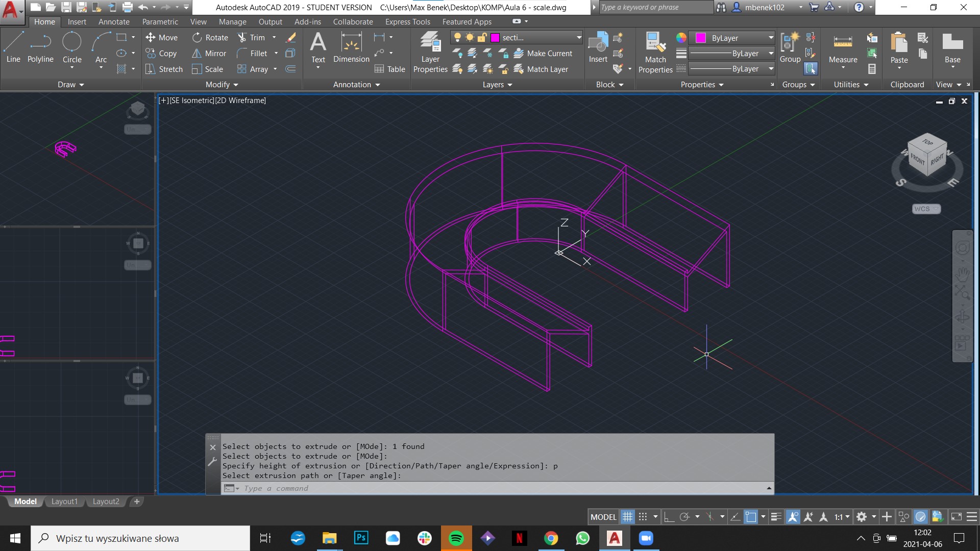This screenshot has width=980, height=551.
Task: Toggle object snap in status bar
Action: 750,517
